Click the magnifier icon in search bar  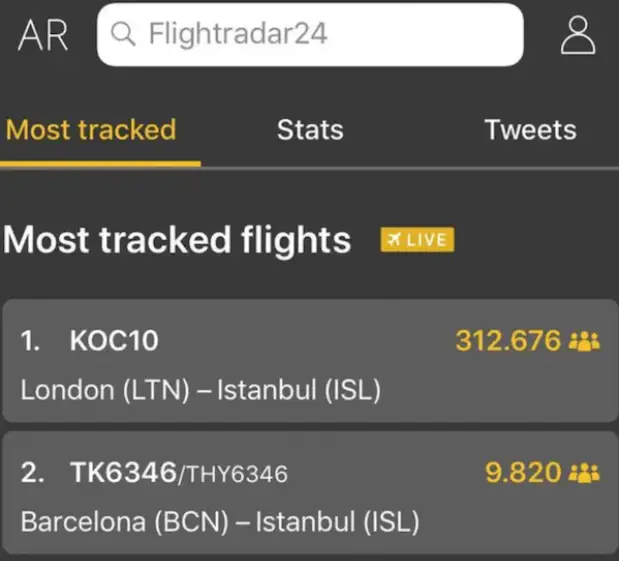(123, 35)
